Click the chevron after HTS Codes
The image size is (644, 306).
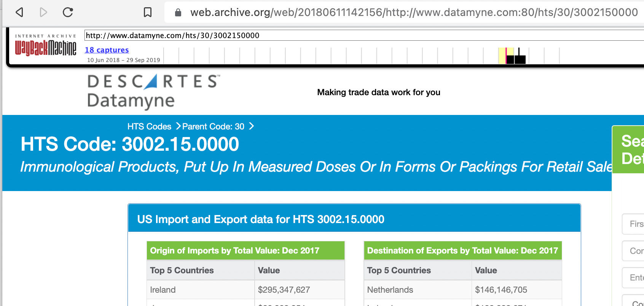coord(178,126)
